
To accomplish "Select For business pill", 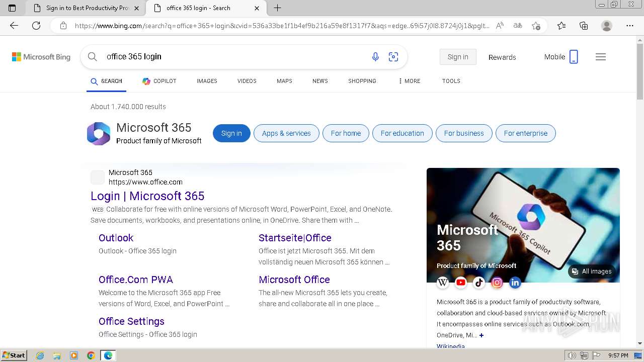I will tap(464, 133).
